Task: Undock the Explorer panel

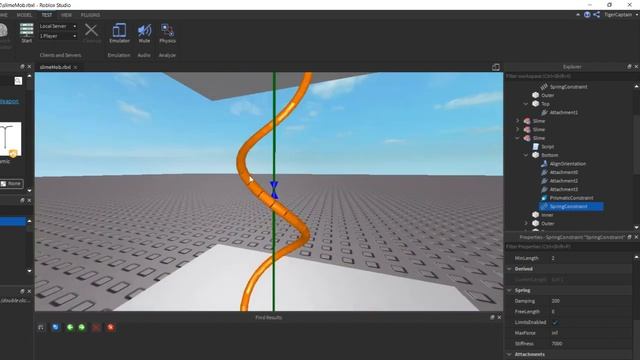Action: point(629,67)
